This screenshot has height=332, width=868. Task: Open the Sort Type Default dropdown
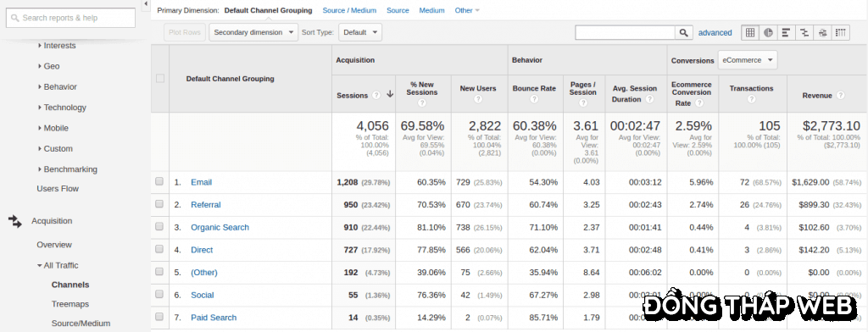pyautogui.click(x=360, y=32)
